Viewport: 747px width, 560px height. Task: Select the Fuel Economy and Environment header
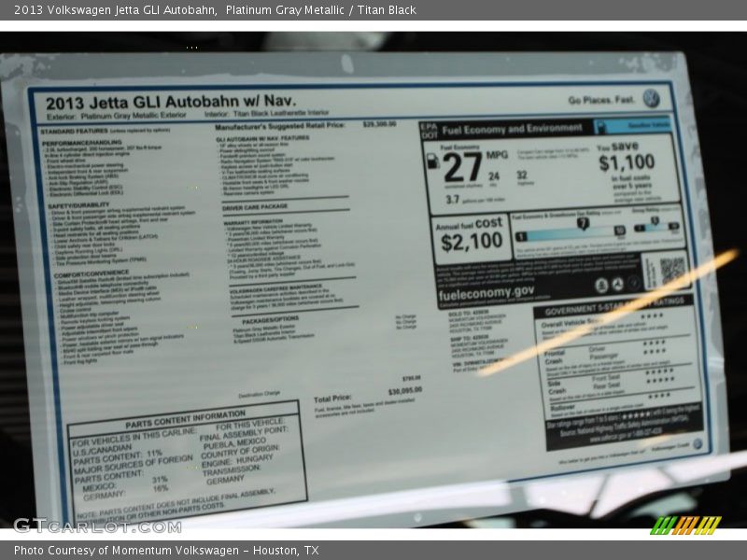pos(512,129)
